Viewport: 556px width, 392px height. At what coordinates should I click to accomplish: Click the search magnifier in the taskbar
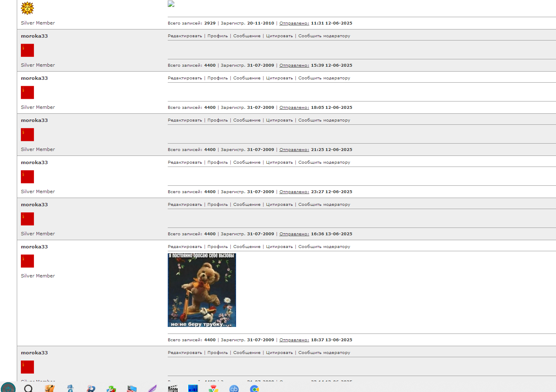(x=28, y=388)
